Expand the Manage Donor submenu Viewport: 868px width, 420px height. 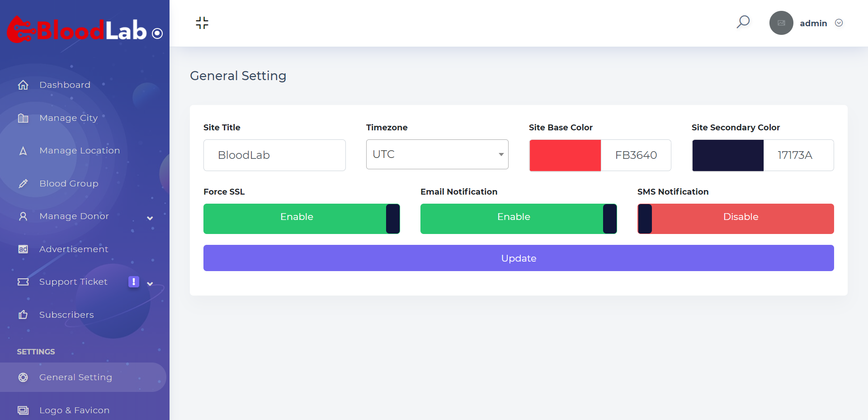(150, 218)
